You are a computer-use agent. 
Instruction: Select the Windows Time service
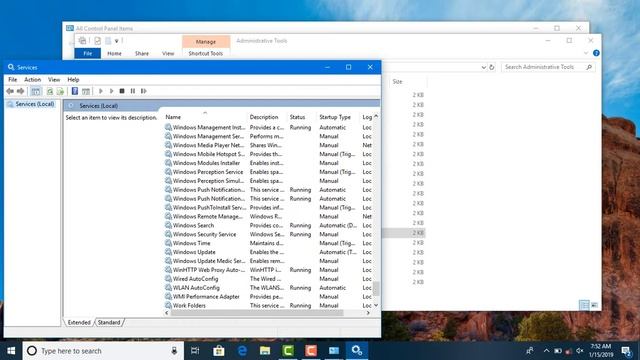[269, 243]
